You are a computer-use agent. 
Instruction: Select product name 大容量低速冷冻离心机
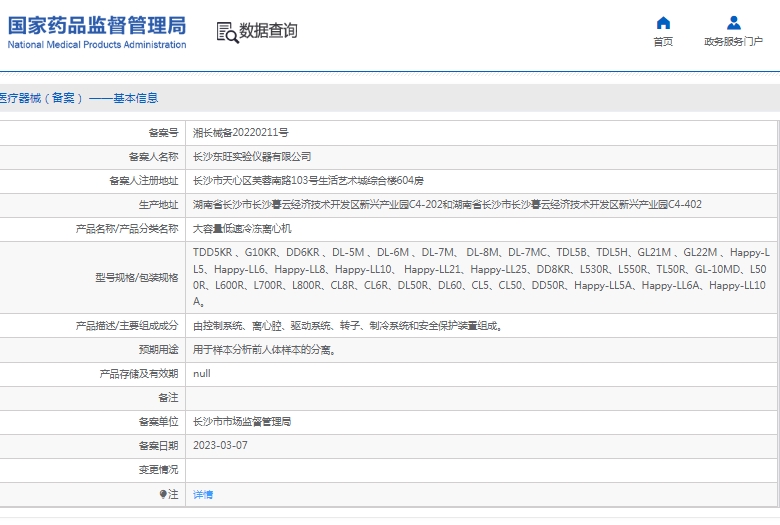pyautogui.click(x=242, y=229)
